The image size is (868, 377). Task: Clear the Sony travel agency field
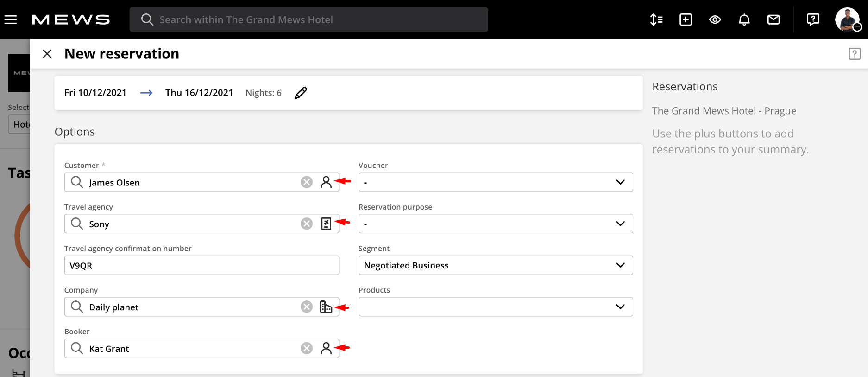306,224
